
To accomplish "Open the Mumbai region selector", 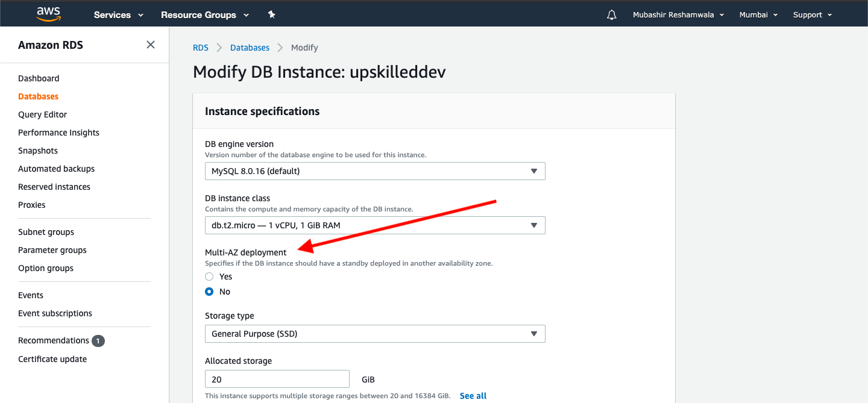I will coord(758,15).
